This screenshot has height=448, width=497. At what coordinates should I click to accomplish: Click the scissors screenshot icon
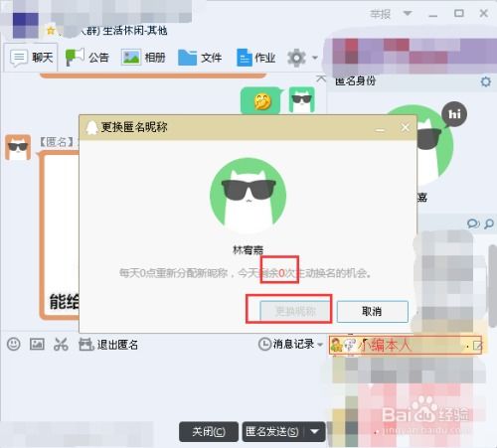click(61, 344)
